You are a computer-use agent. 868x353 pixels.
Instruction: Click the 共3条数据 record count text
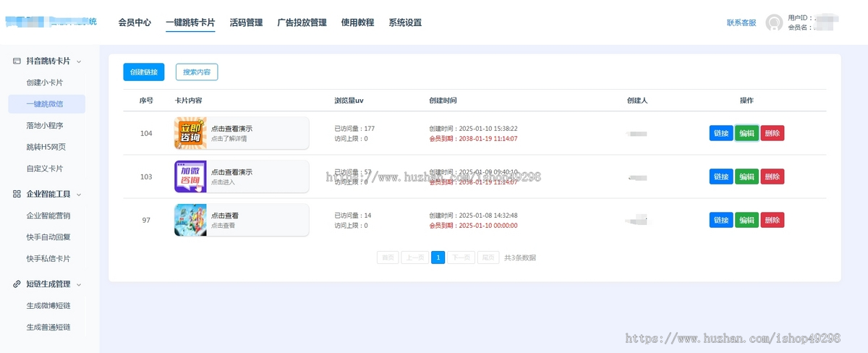pos(520,258)
